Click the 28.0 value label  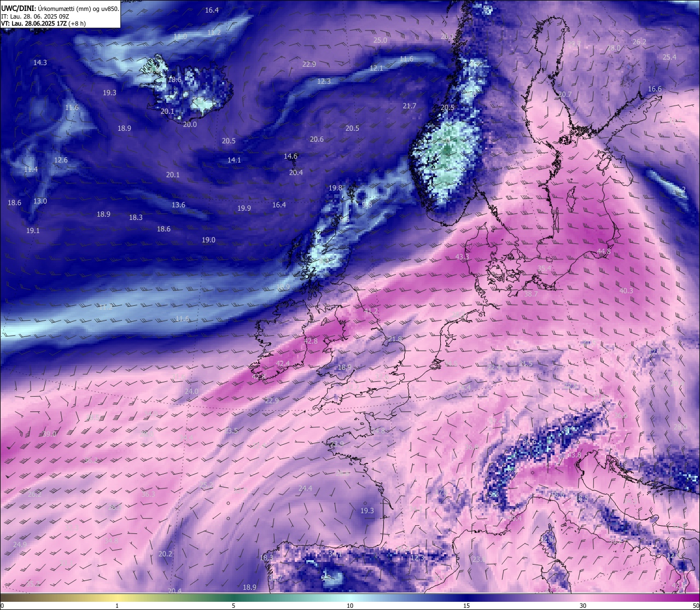tap(614, 48)
